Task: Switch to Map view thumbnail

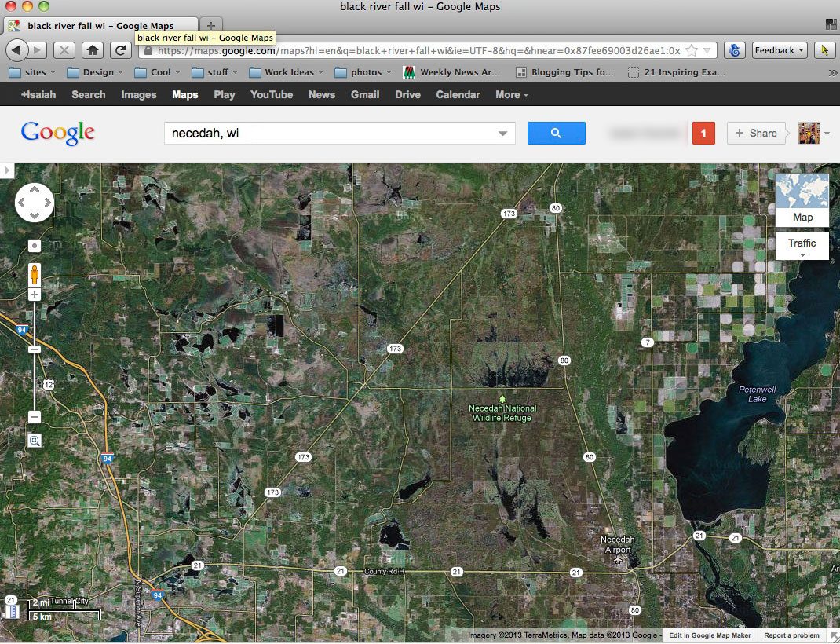Action: coord(802,199)
